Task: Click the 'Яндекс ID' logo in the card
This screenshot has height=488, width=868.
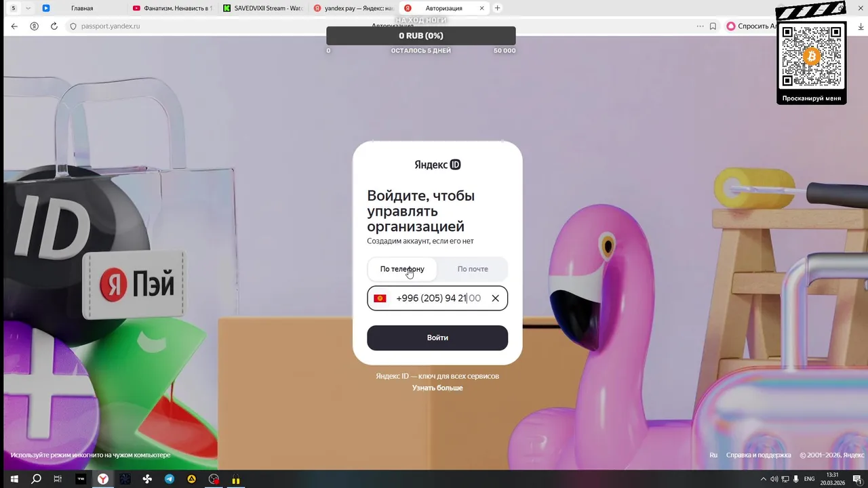Action: tap(437, 165)
